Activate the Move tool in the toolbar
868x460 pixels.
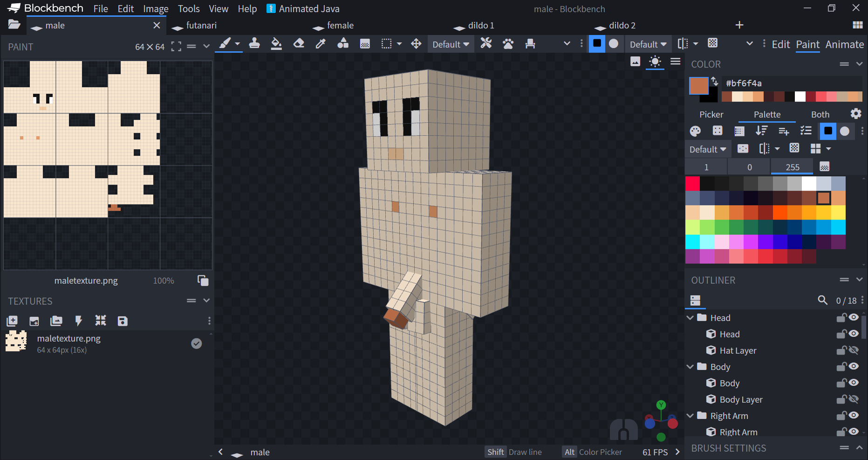416,44
